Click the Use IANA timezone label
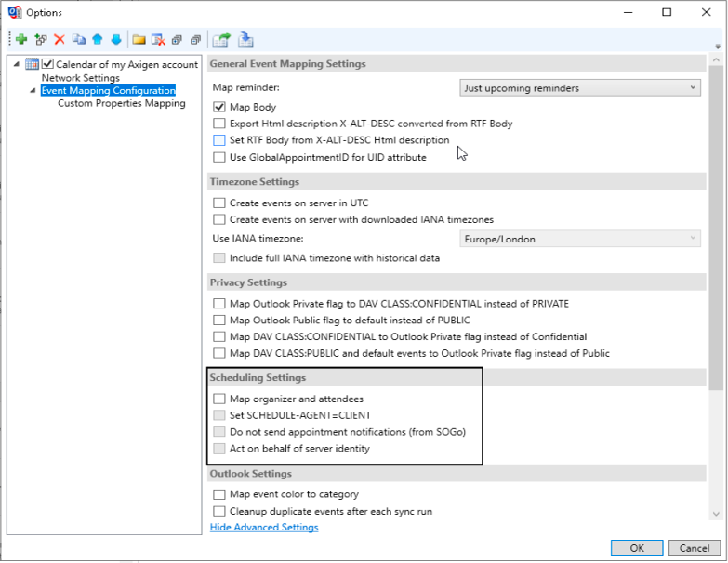The height and width of the screenshot is (563, 728). (258, 239)
